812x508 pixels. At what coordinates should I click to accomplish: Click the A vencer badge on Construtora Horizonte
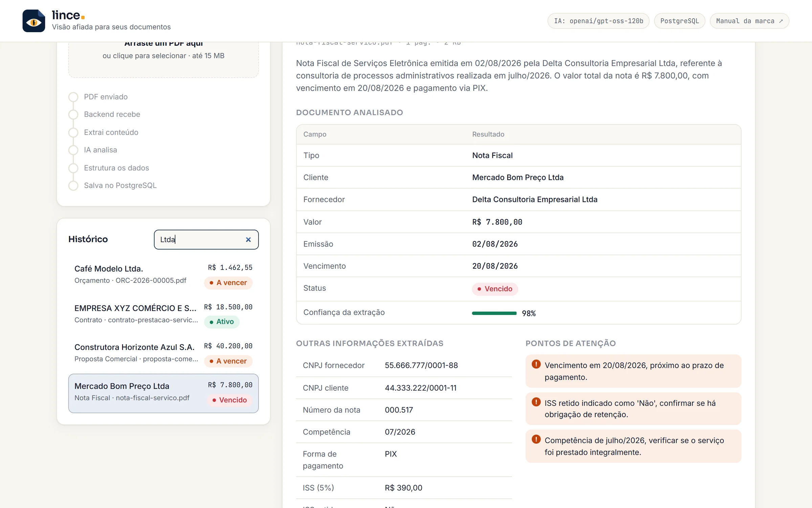(228, 361)
